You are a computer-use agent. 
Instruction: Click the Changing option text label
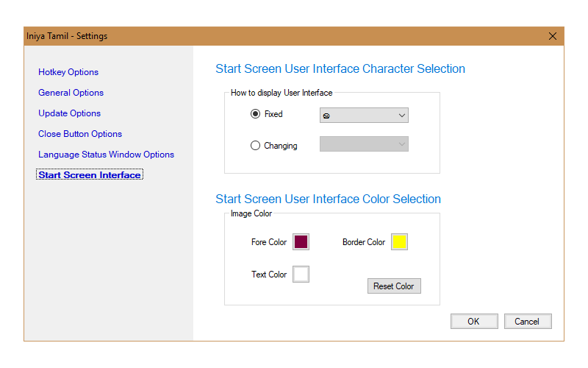[x=281, y=146]
